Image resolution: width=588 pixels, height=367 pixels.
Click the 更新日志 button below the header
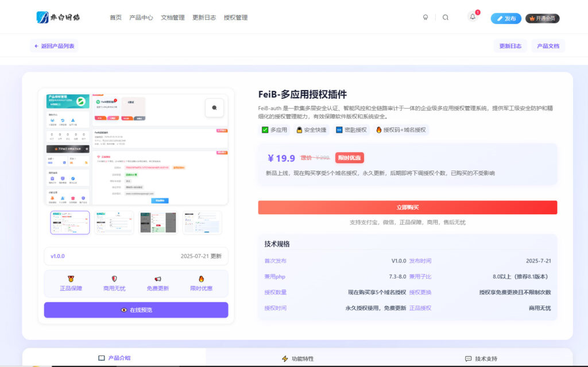click(510, 46)
